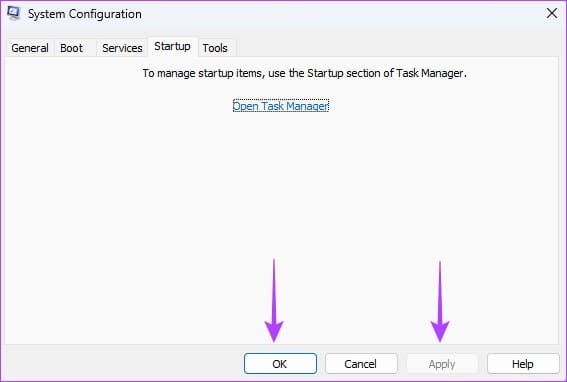Go to the Tools tab
567x382 pixels.
[215, 48]
